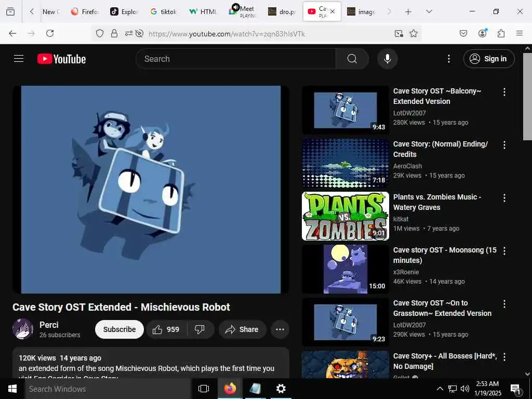Open the LotDW2007 channel under Balcony video
The image size is (532, 399).
[x=409, y=113]
